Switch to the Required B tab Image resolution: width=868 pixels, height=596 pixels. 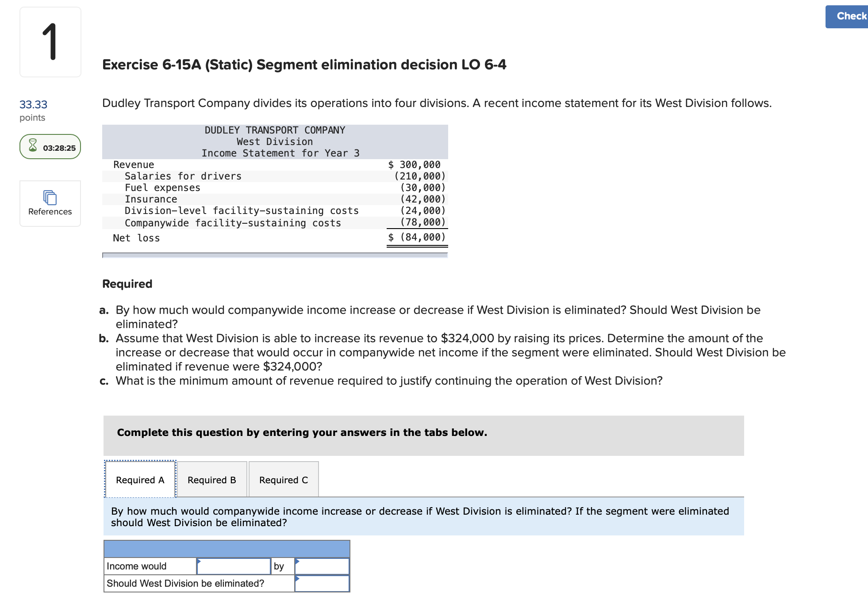coord(211,480)
